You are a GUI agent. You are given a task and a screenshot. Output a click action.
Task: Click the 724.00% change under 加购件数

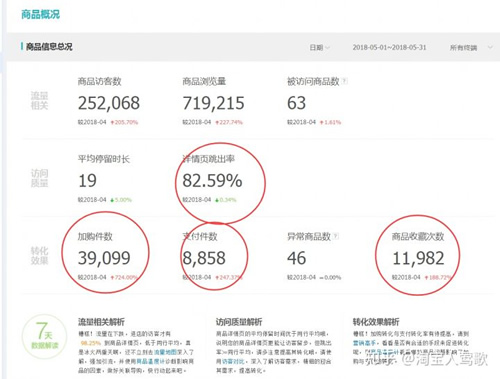click(x=124, y=277)
